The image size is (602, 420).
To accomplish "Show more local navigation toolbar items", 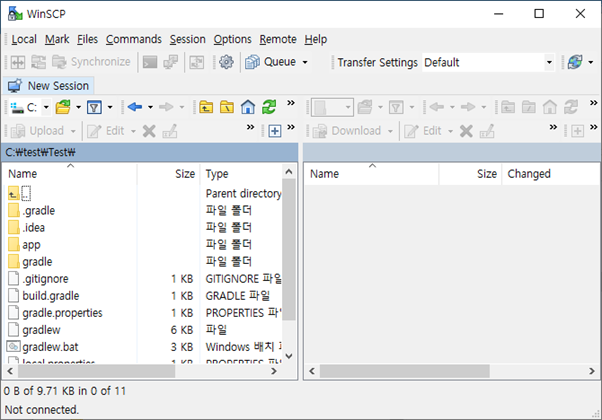I will pos(291,103).
